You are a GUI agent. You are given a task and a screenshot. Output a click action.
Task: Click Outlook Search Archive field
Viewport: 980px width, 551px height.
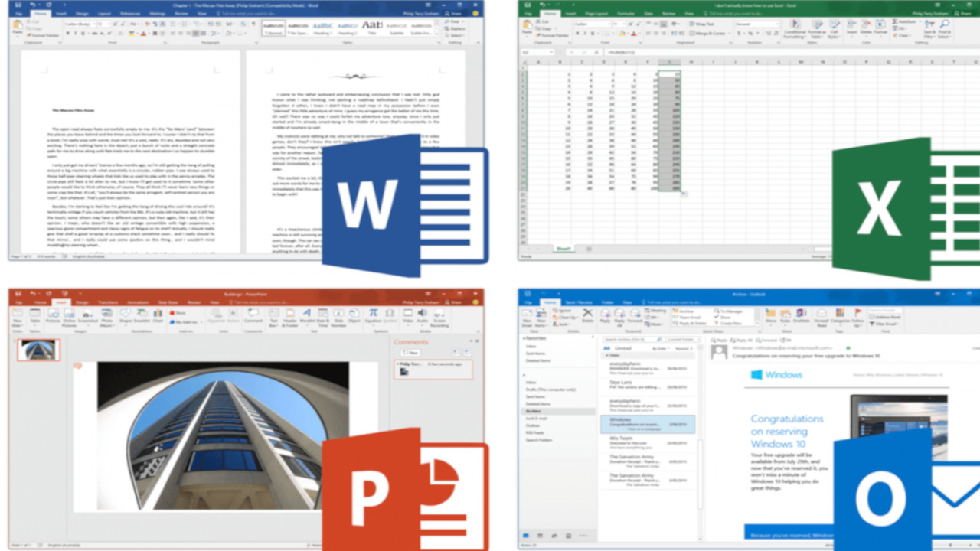pos(632,339)
